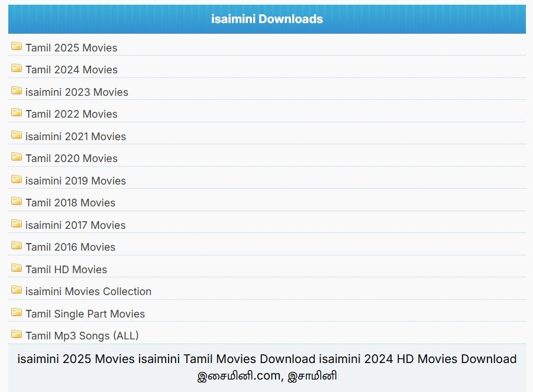Screen dimensions: 533x392
Task: Click the folder icon beside isaimini 2023 Movies
Action: pos(17,90)
